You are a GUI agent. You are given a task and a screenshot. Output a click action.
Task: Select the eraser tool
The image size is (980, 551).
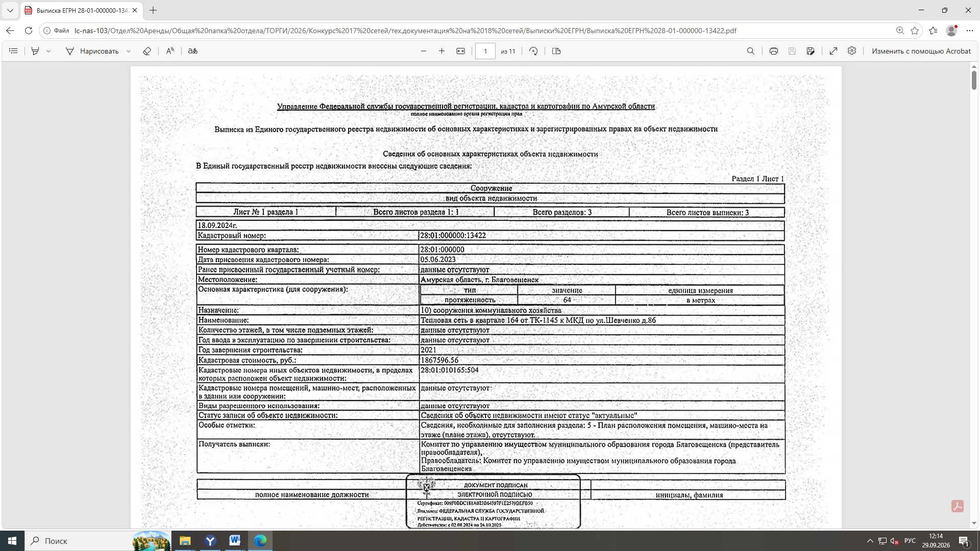(x=147, y=51)
